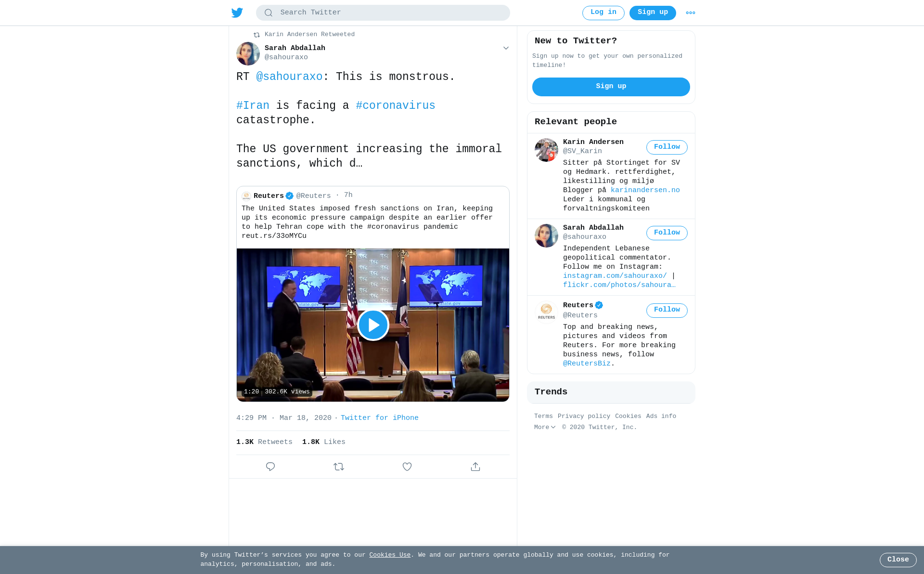
Task: Follow the Reuters account
Action: click(667, 311)
